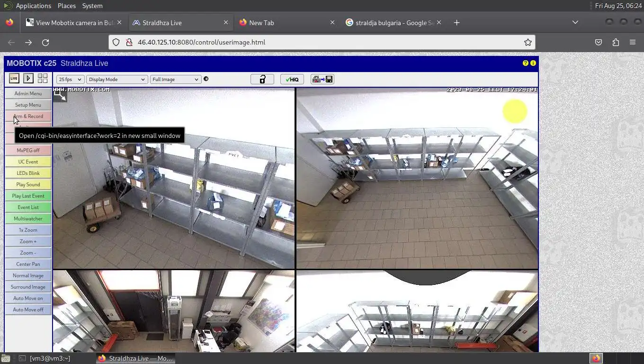Bookmark this page with star icon
644x364 pixels.
point(528,42)
